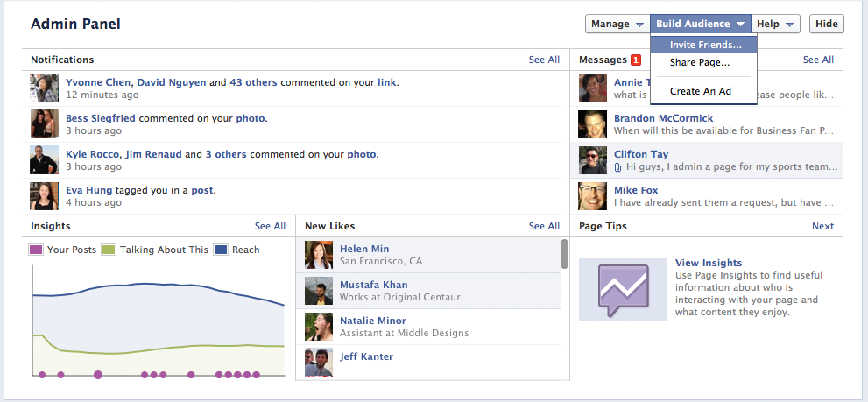Click See All for Notifications

point(544,60)
